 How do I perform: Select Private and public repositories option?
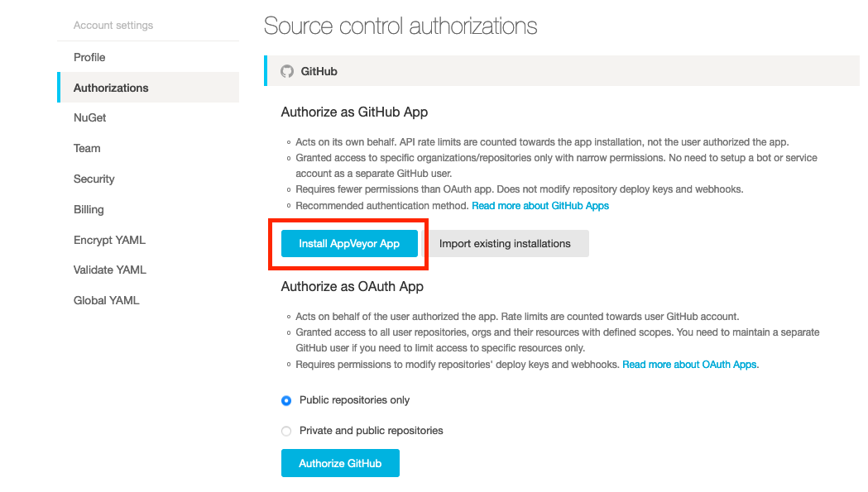(286, 431)
